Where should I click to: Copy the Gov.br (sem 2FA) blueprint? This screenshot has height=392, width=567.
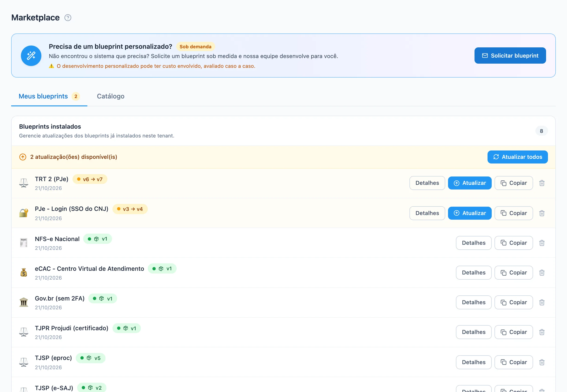click(513, 302)
